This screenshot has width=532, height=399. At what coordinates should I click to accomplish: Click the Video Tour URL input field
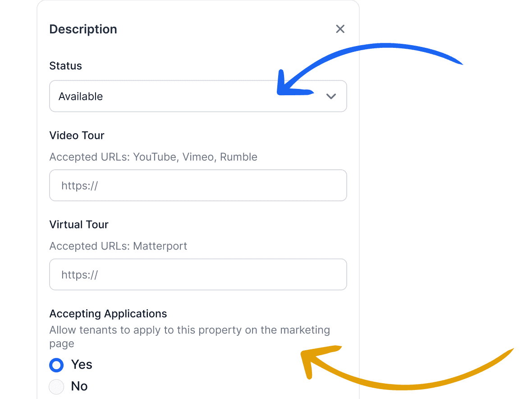point(198,185)
